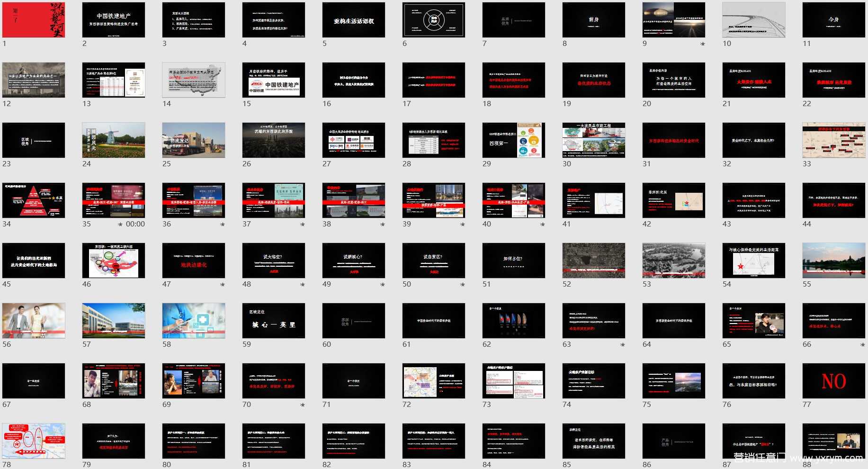Click the transition star under slide 49
Screen dimensions: 868x469
click(x=383, y=284)
